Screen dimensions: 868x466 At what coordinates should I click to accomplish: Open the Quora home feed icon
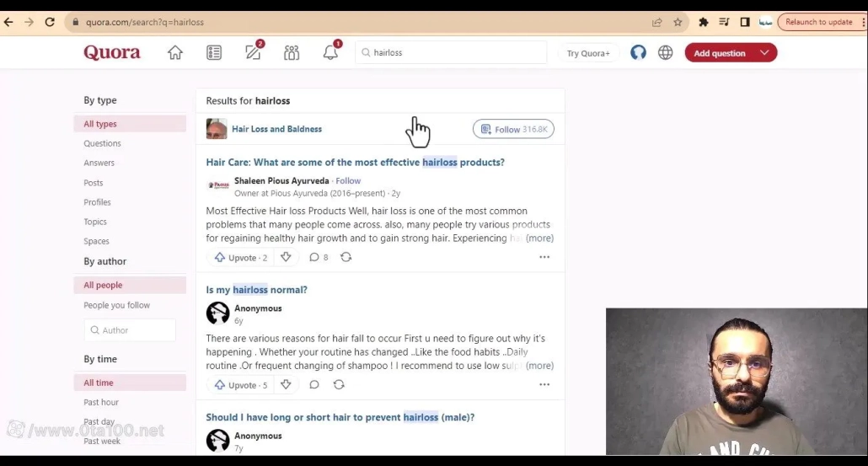tap(175, 52)
